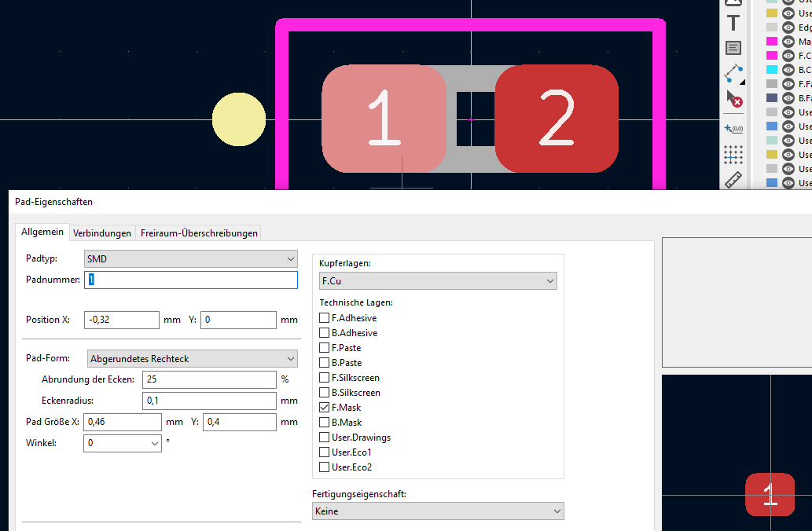Image resolution: width=812 pixels, height=531 pixels.
Task: Click the Pad Größe X field
Action: coord(122,422)
